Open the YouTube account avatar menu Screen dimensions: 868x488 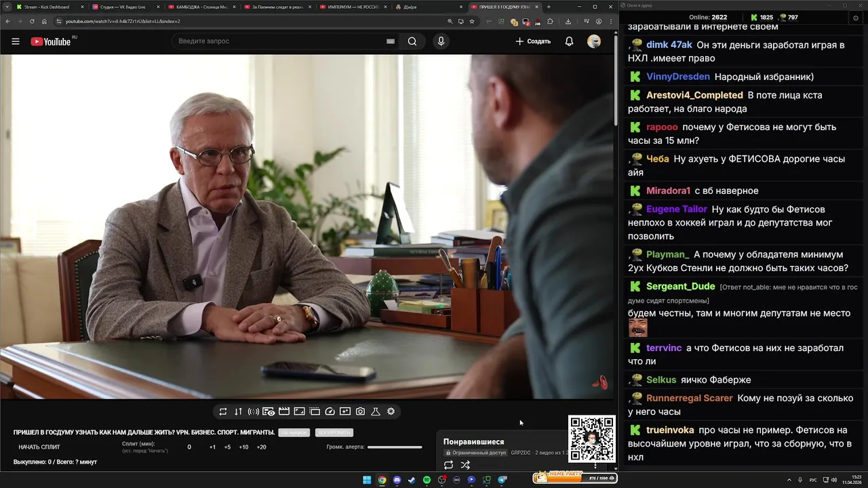click(x=594, y=41)
